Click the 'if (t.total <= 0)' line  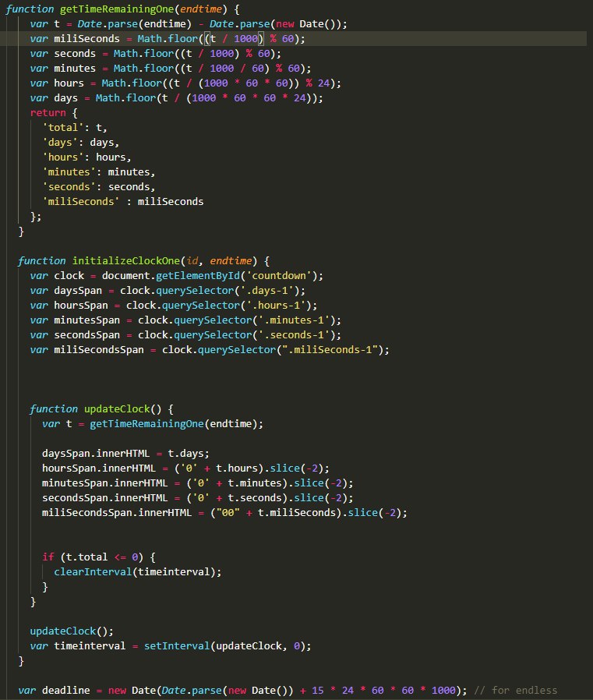99,557
